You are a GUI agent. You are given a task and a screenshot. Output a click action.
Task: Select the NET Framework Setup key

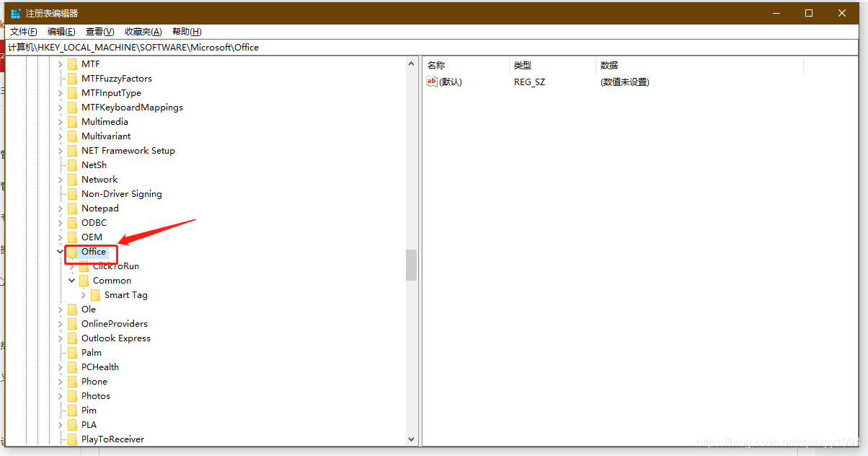point(128,151)
